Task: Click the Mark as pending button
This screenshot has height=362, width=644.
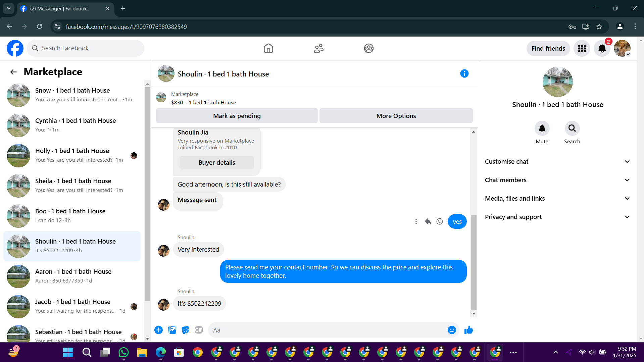Action: click(x=237, y=116)
